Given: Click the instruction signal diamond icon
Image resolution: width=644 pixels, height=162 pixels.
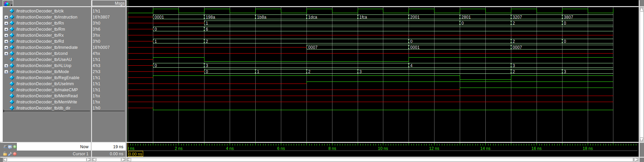Looking at the screenshot, I should point(12,17).
